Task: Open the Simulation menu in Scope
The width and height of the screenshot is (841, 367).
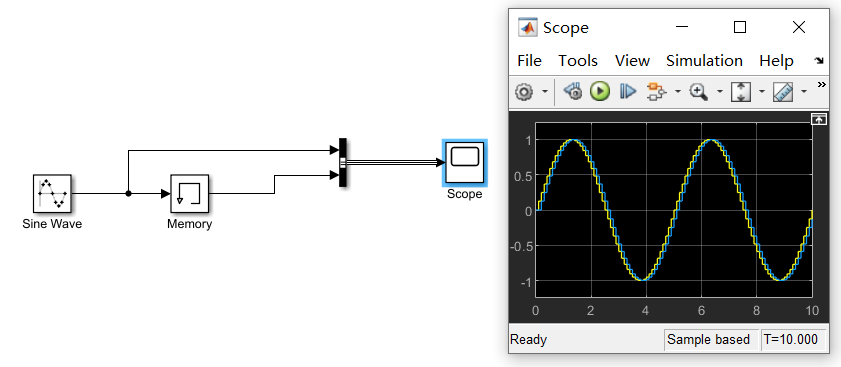Action: 704,61
